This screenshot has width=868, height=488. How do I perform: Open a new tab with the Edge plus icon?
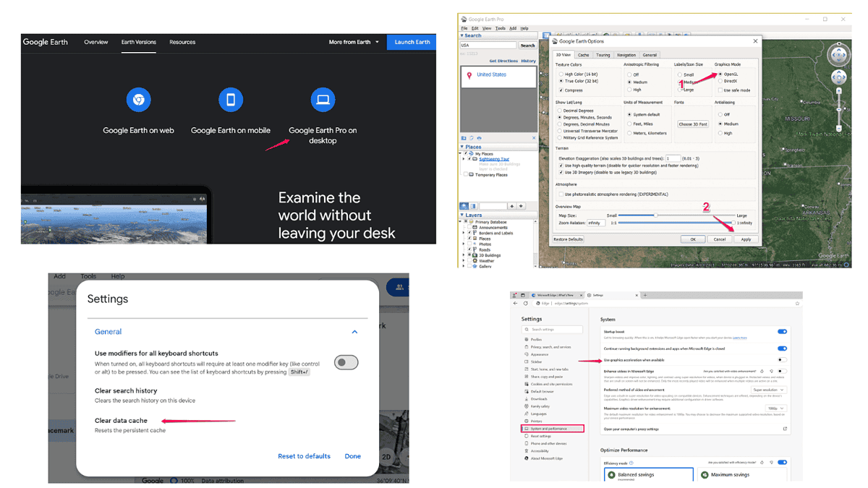point(644,295)
